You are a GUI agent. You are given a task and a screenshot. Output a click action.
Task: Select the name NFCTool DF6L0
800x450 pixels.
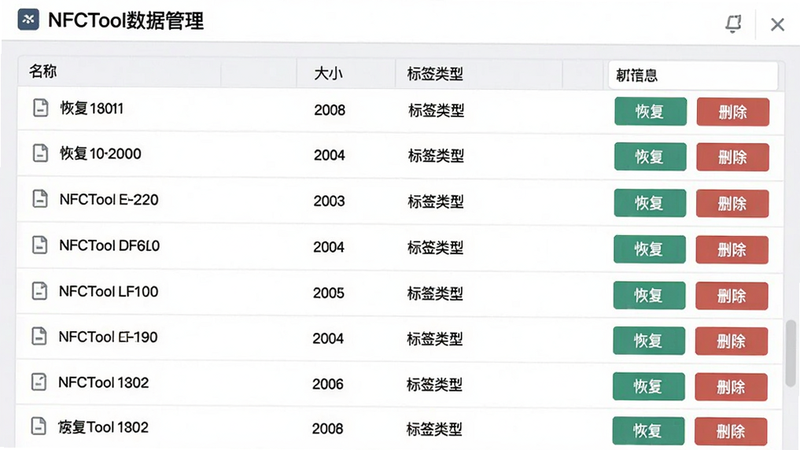pos(110,245)
